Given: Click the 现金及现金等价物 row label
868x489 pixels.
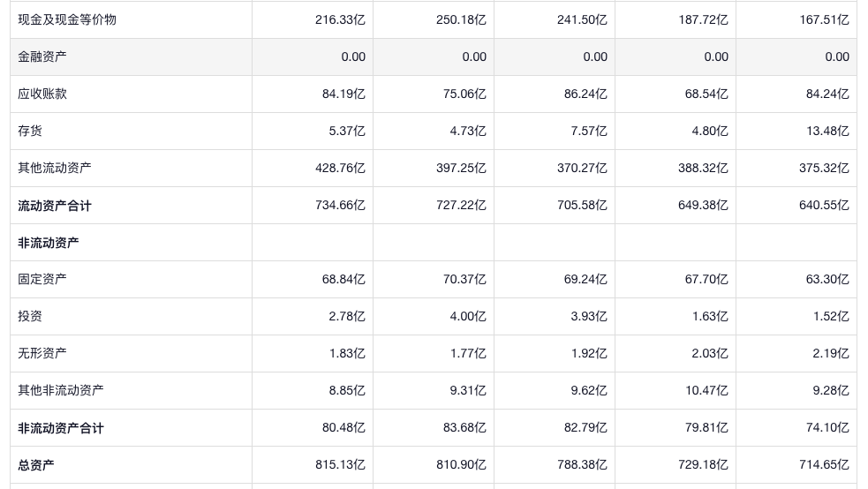Looking at the screenshot, I should click(67, 19).
